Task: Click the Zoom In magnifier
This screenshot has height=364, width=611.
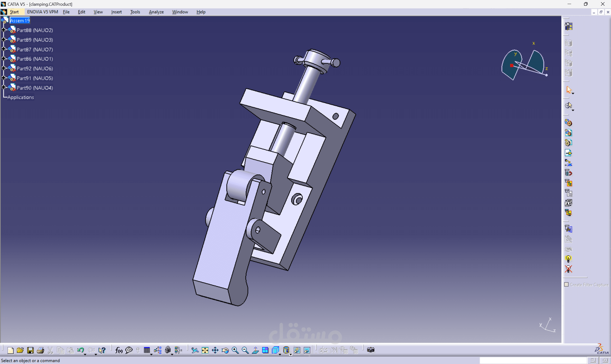Action: (235, 350)
